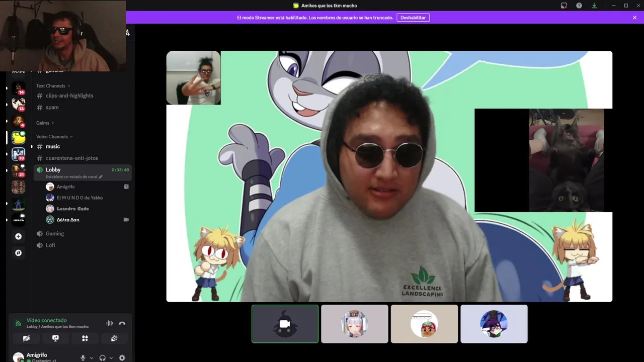The height and width of the screenshot is (362, 644).
Task: Open Amigrifo user profile avatar
Action: [x=18, y=357]
